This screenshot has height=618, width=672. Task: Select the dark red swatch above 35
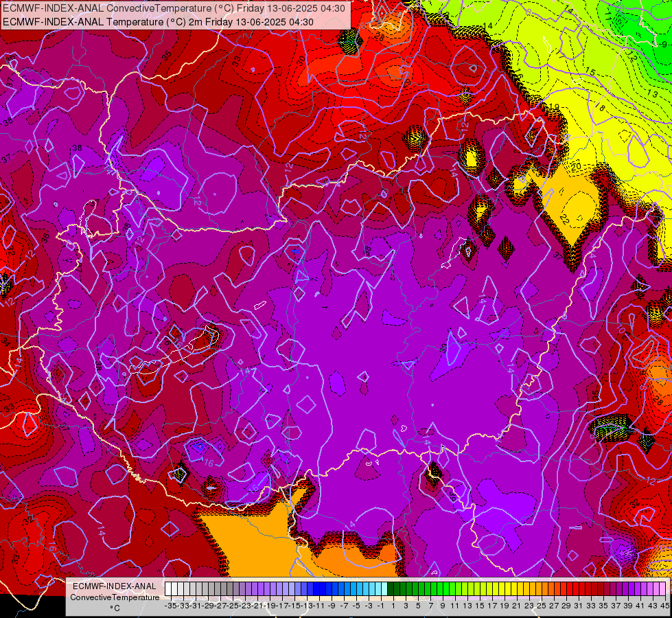[601, 589]
